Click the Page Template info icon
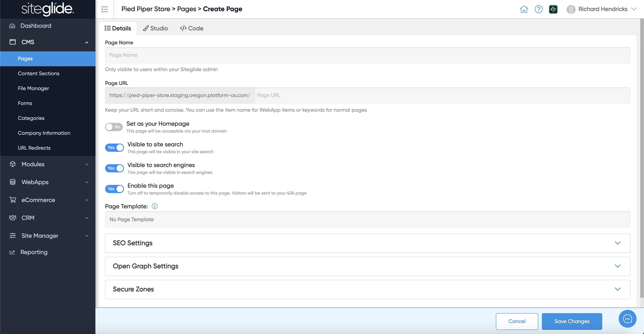The height and width of the screenshot is (334, 644). coord(154,206)
